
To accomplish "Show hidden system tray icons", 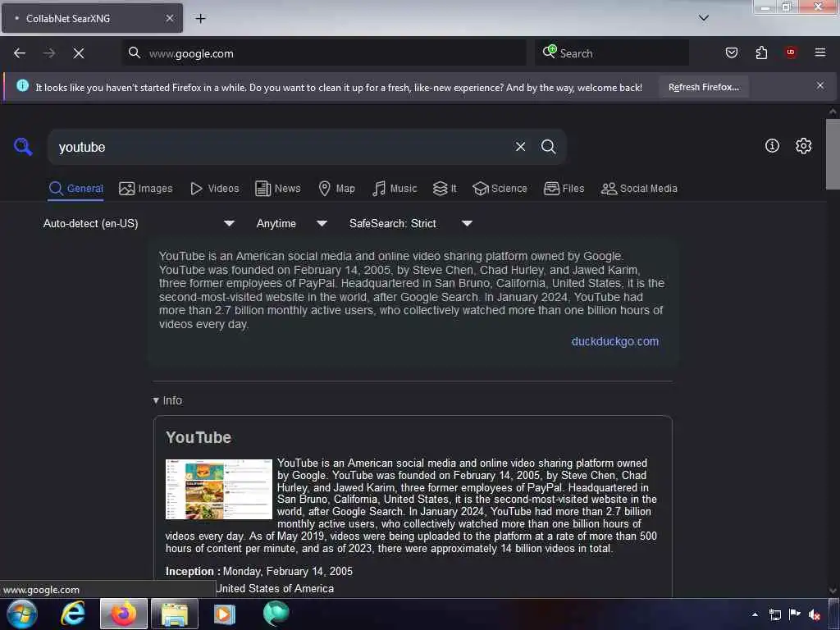I will click(x=755, y=614).
